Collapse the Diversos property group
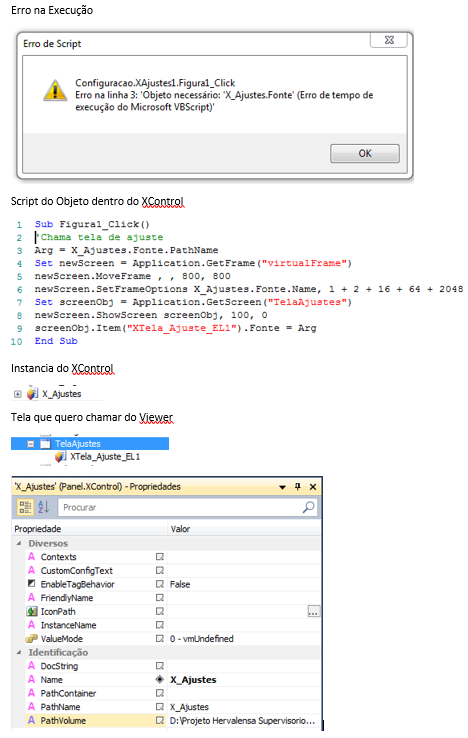Image resolution: width=468 pixels, height=738 pixels. click(19, 543)
